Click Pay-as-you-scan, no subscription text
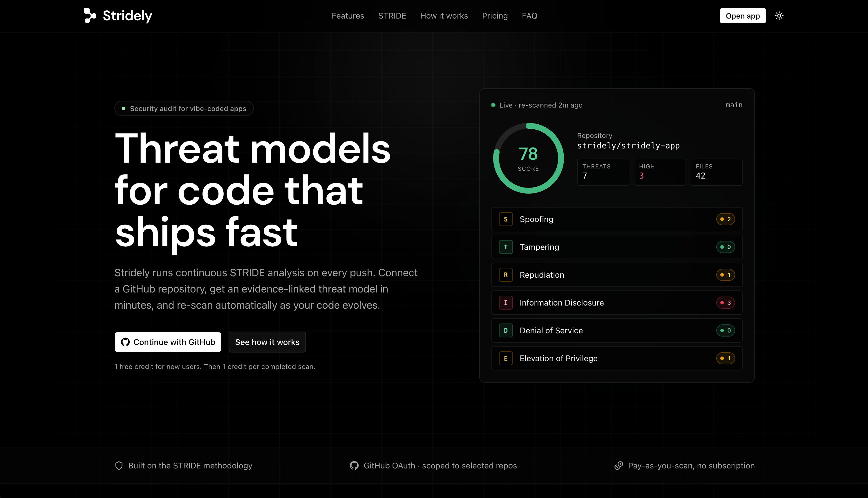The height and width of the screenshot is (498, 868). coord(691,466)
